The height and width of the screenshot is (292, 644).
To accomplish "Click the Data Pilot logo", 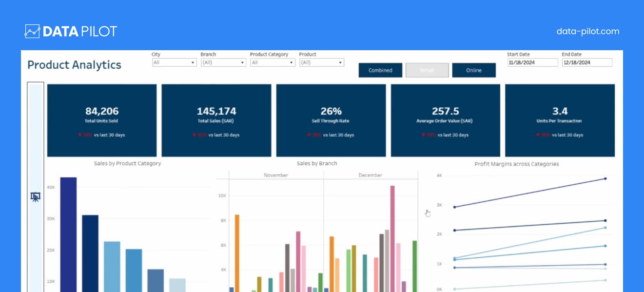I will coord(71,32).
